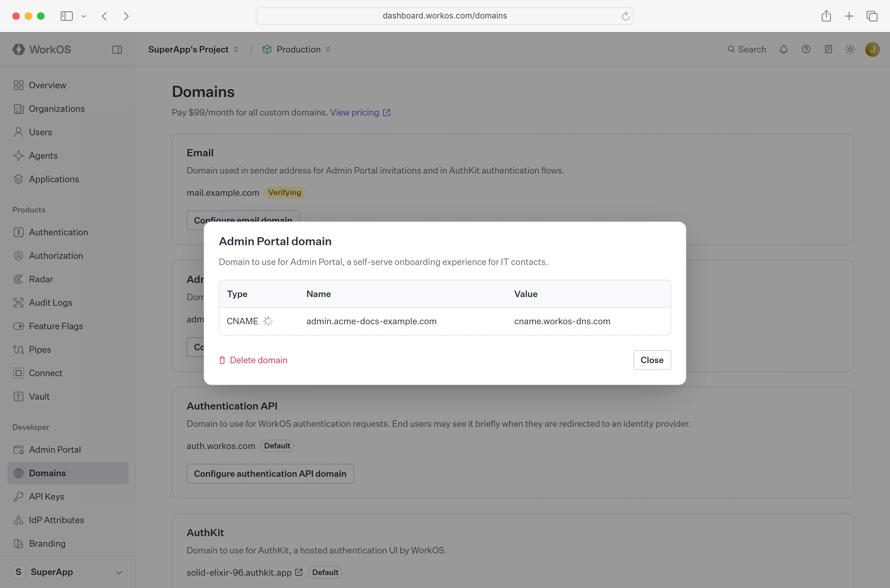Click the Admin Portal sidebar icon

[18, 450]
